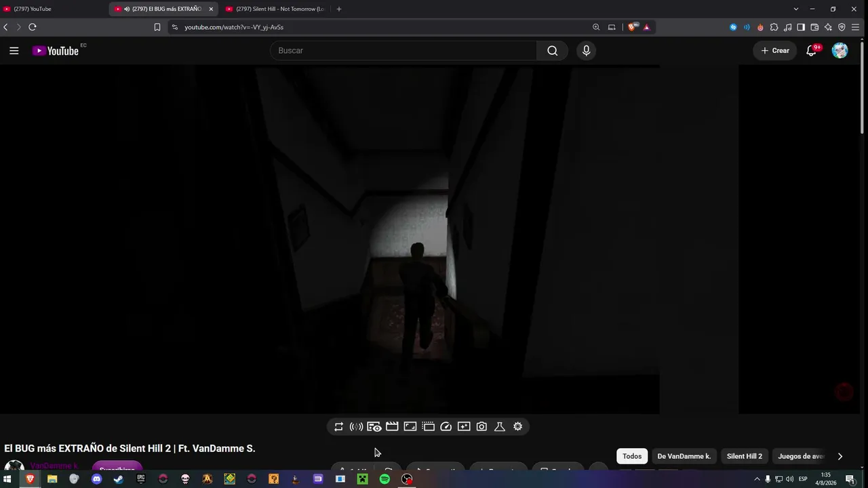
Task: Open the browser main menu
Action: pos(855,27)
